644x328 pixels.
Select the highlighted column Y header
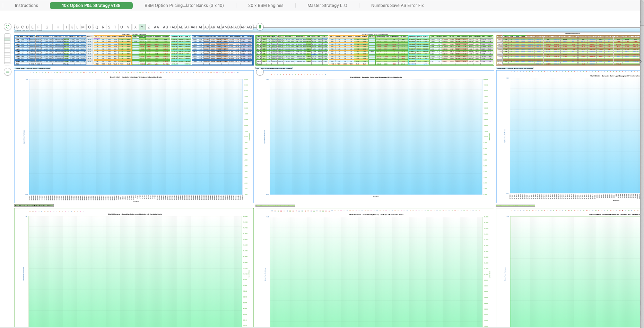point(142,27)
